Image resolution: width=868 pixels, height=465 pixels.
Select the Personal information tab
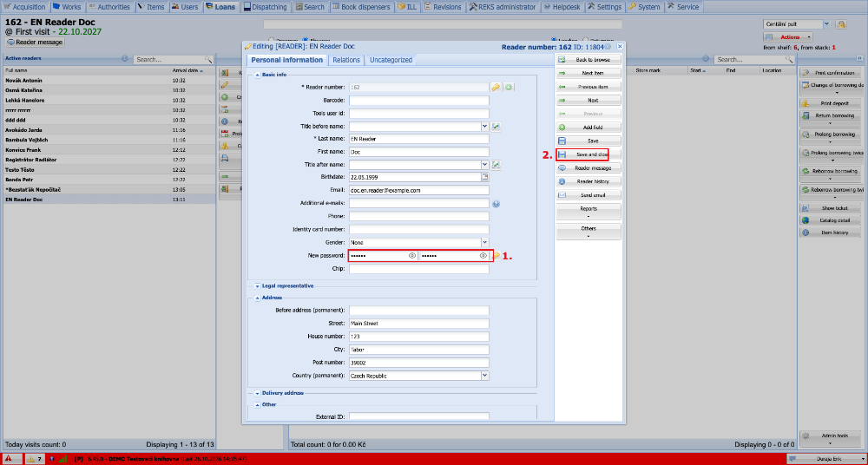pos(286,60)
